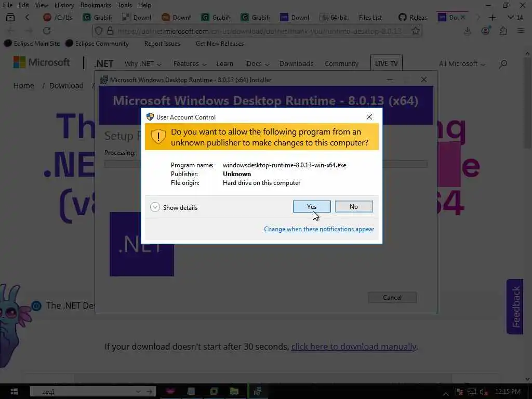Click Yes in User Account Control dialog

pos(312,207)
